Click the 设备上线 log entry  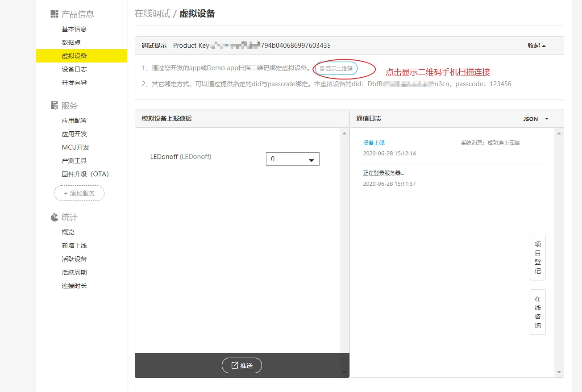click(x=374, y=143)
